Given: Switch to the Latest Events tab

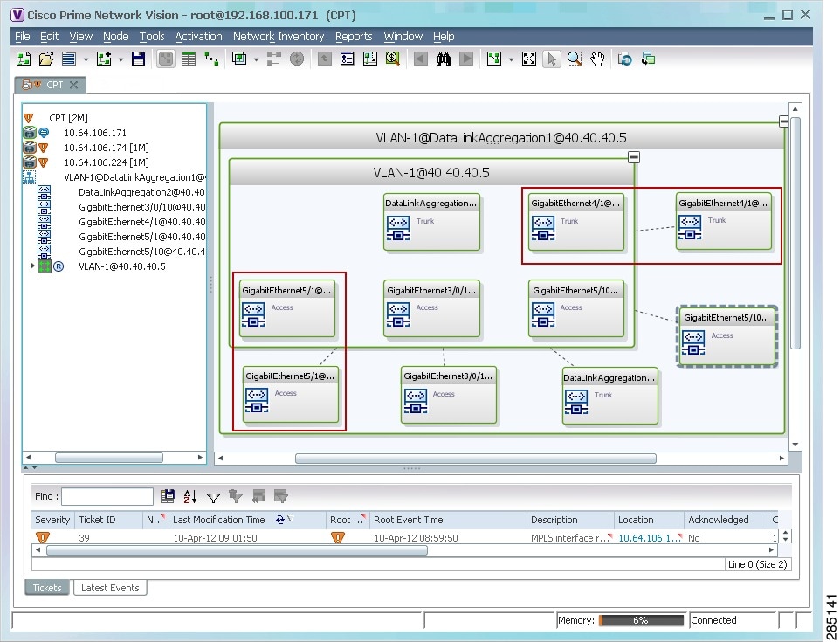Looking at the screenshot, I should click(110, 588).
